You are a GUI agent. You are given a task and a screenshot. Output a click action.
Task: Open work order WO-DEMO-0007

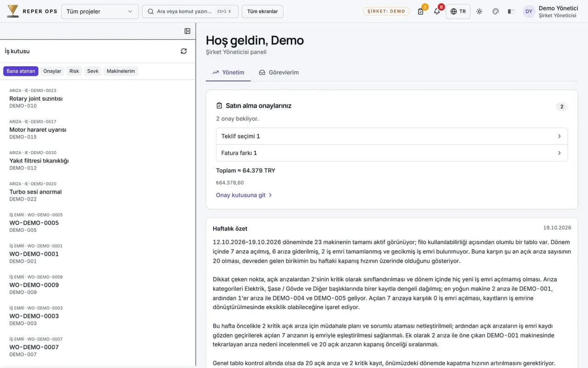point(98,346)
